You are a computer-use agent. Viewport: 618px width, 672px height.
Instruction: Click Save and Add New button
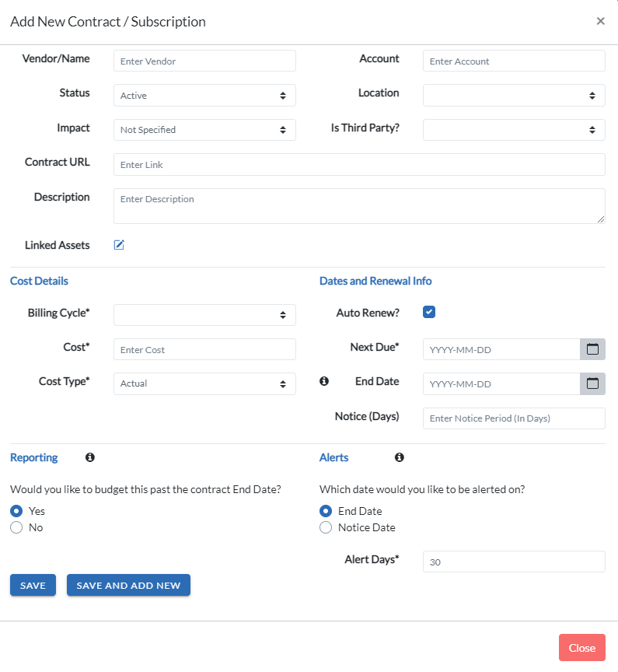pyautogui.click(x=128, y=585)
